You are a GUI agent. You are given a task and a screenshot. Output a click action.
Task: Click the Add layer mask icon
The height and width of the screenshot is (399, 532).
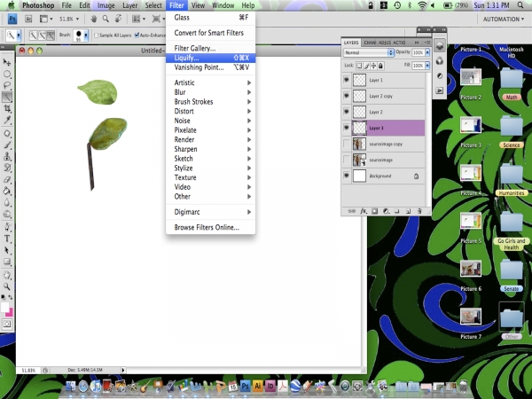(x=374, y=211)
